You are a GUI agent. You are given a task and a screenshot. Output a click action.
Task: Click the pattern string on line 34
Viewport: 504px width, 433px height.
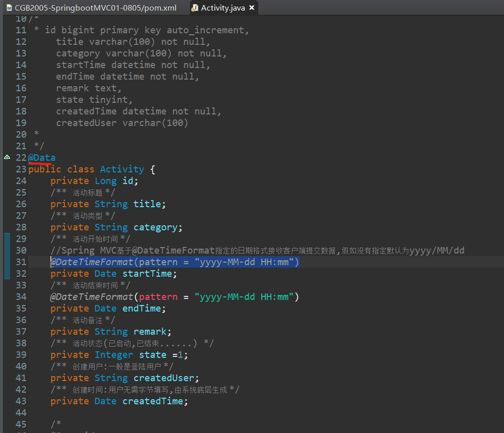coord(244,296)
